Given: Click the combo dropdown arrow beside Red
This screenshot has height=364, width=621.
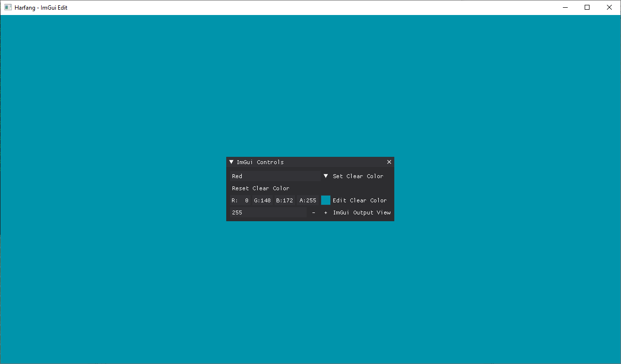Looking at the screenshot, I should [326, 176].
